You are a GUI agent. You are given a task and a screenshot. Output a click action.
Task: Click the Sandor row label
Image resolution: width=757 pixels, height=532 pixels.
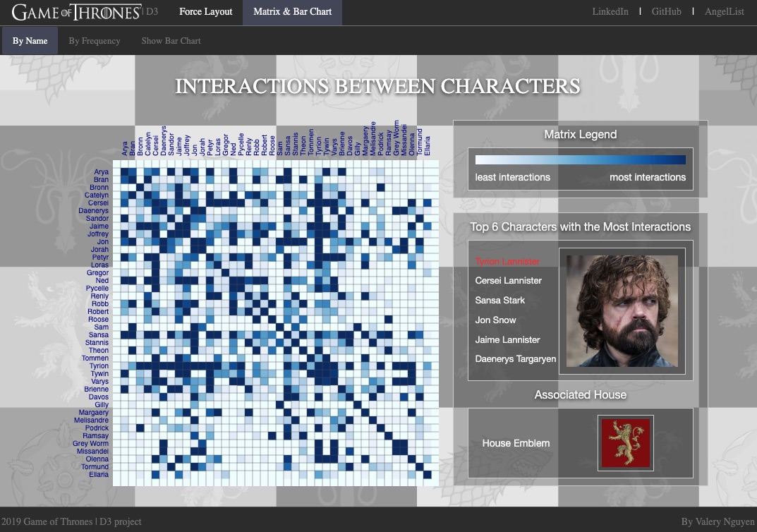(x=97, y=218)
